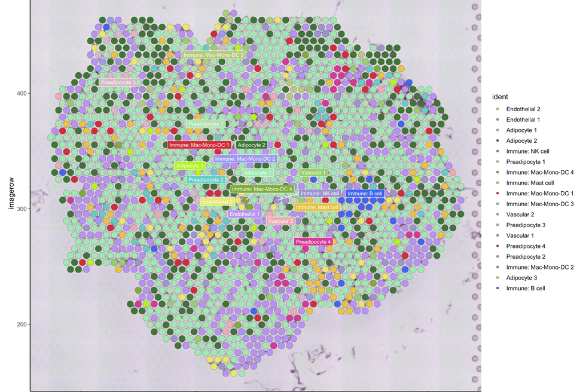
Task: Click legend entry 'Endothelial 2'
Action: [x=523, y=109]
